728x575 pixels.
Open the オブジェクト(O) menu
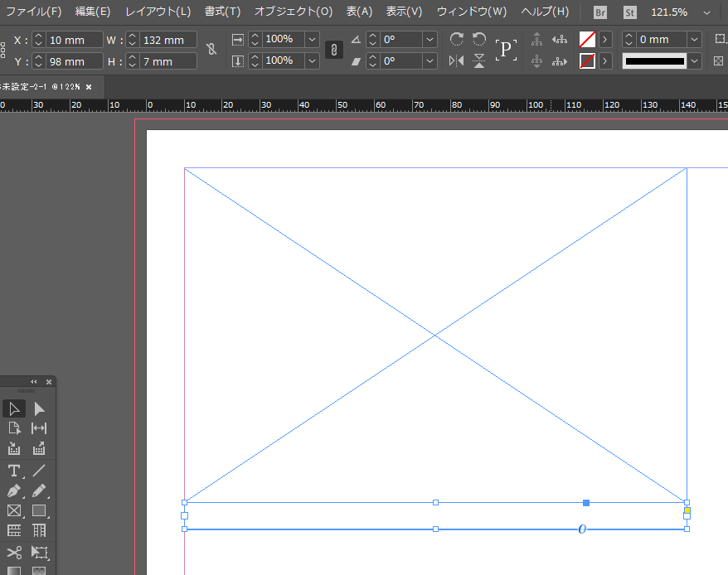click(x=294, y=12)
